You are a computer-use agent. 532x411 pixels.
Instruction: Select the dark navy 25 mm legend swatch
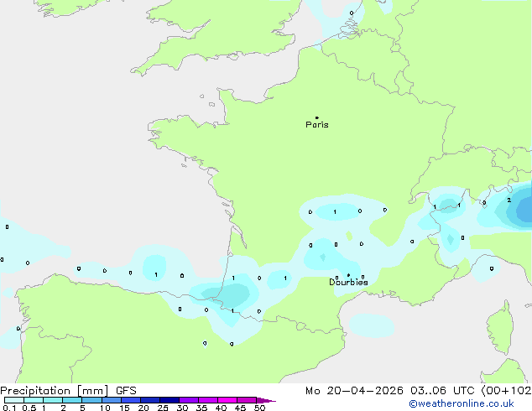coord(170,400)
